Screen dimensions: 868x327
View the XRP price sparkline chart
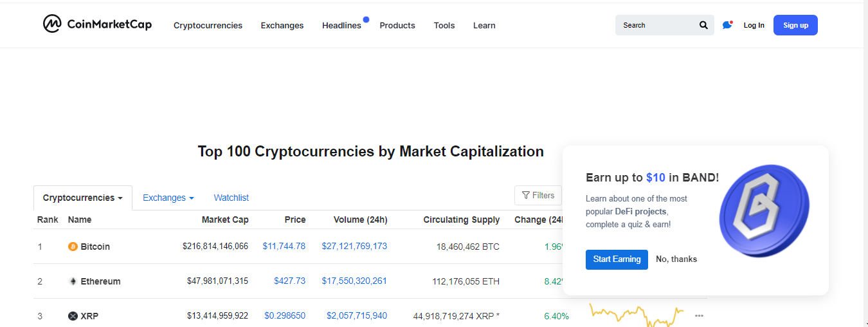point(637,315)
